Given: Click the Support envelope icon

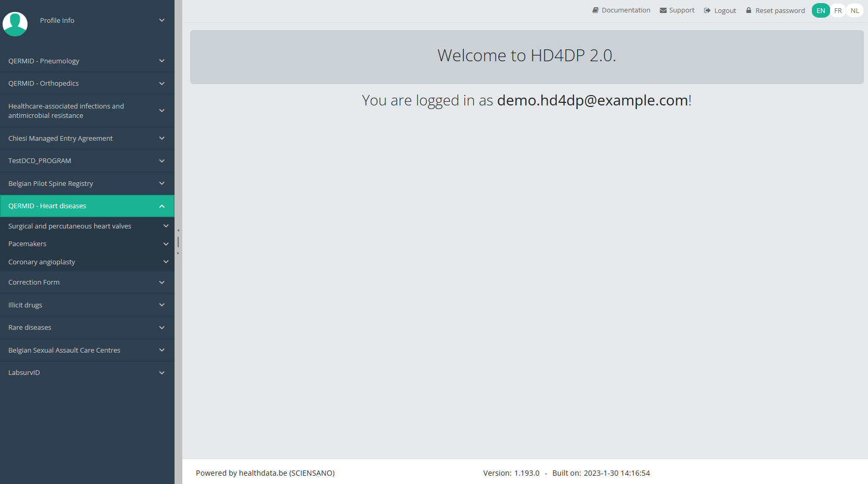Looking at the screenshot, I should 663,10.
